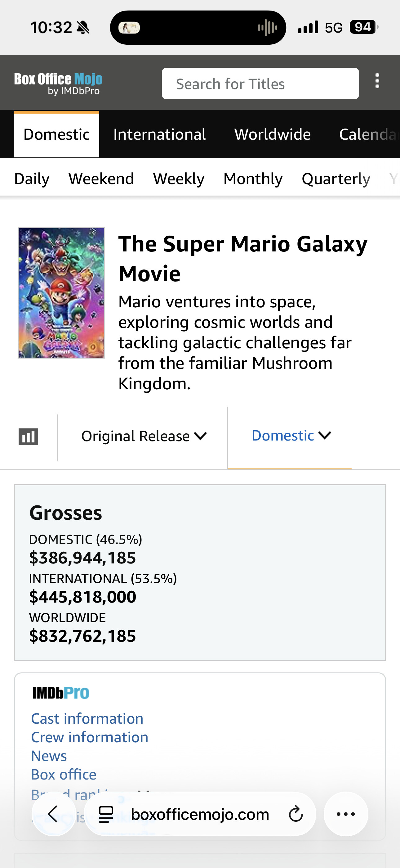Viewport: 400px width, 868px height.
Task: Tap the Box Office Mojo logo
Action: (x=58, y=84)
